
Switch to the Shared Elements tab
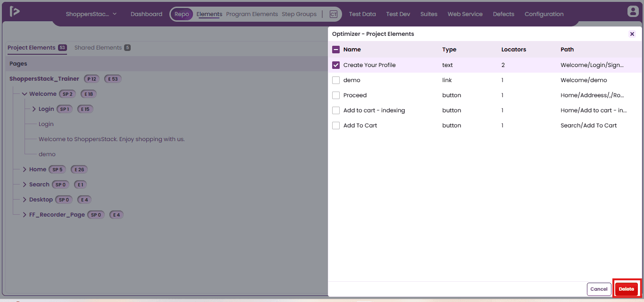[x=98, y=48]
